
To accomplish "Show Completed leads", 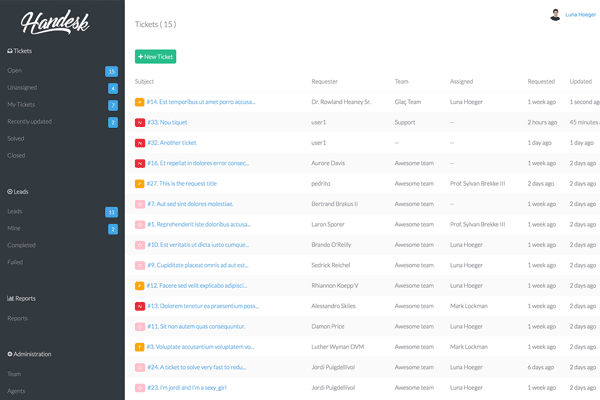I will pos(21,245).
